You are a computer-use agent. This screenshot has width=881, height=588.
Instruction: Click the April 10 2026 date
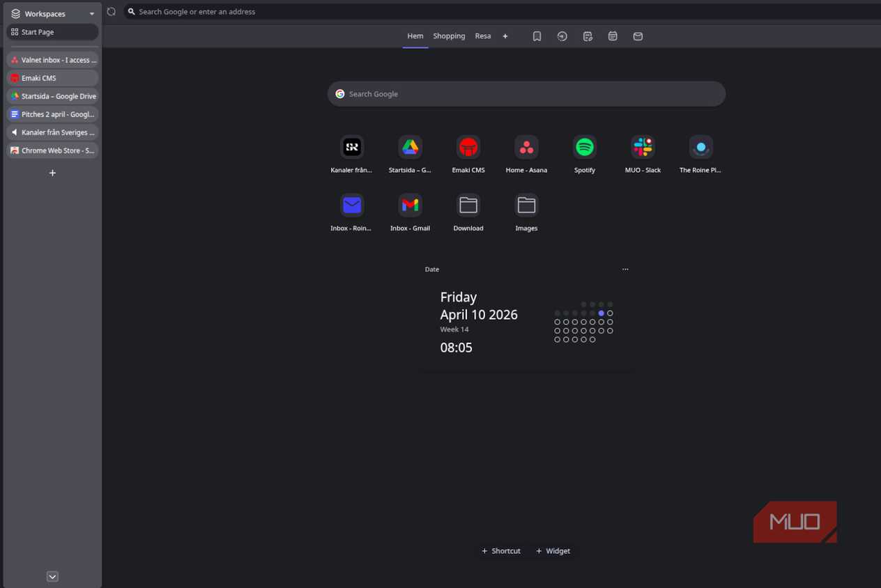(x=479, y=315)
